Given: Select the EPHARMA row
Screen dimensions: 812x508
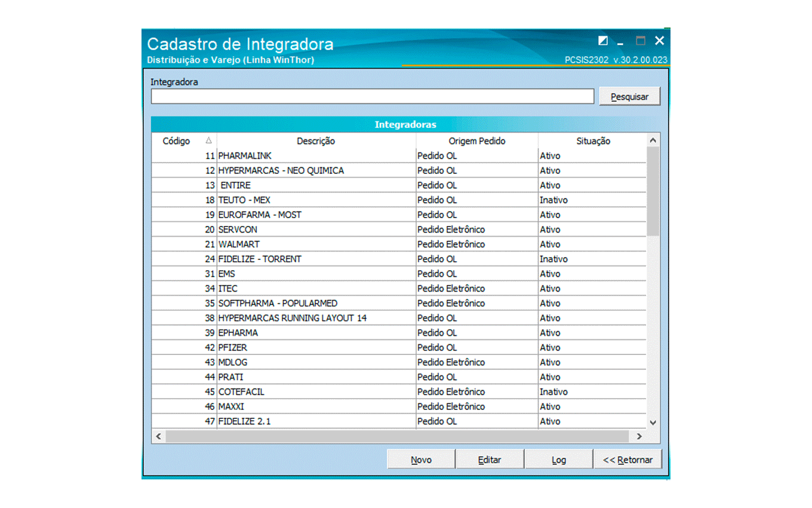Looking at the screenshot, I should (x=399, y=333).
